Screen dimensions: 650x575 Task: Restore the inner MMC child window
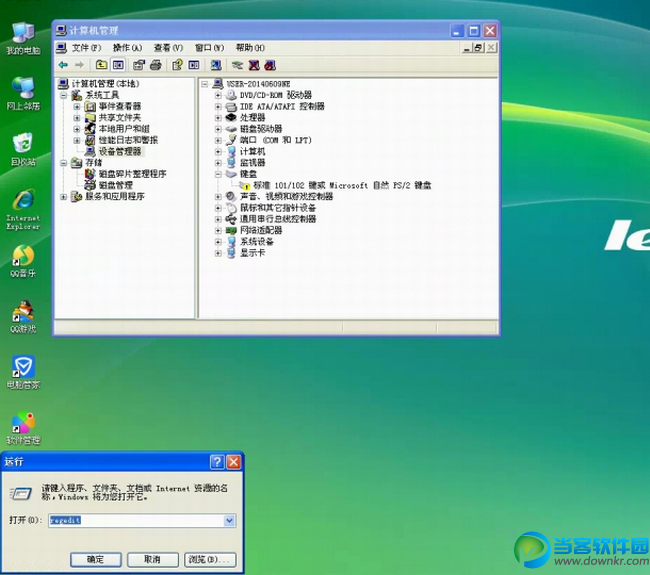click(x=478, y=48)
